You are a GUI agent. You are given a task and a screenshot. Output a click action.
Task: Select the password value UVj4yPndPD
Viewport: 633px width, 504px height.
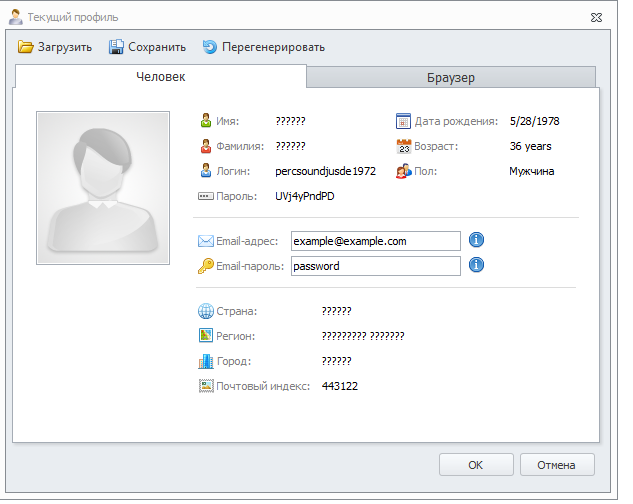[305, 196]
